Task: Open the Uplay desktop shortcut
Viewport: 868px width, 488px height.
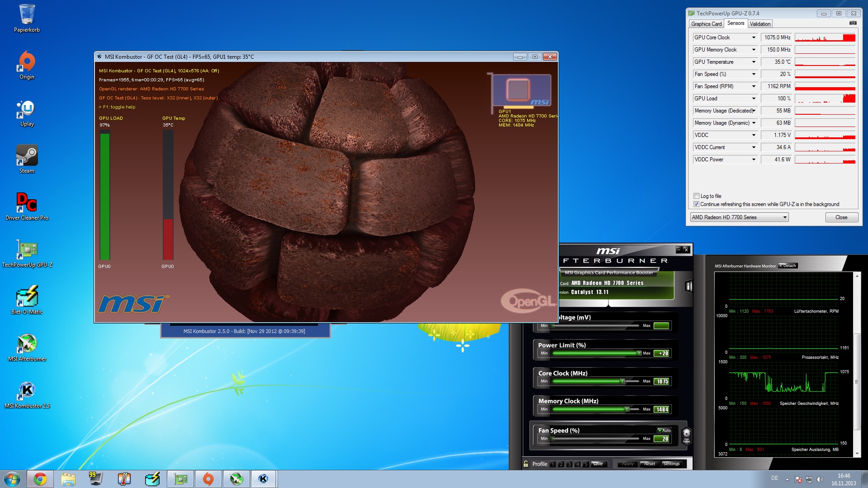Action: click(x=27, y=113)
